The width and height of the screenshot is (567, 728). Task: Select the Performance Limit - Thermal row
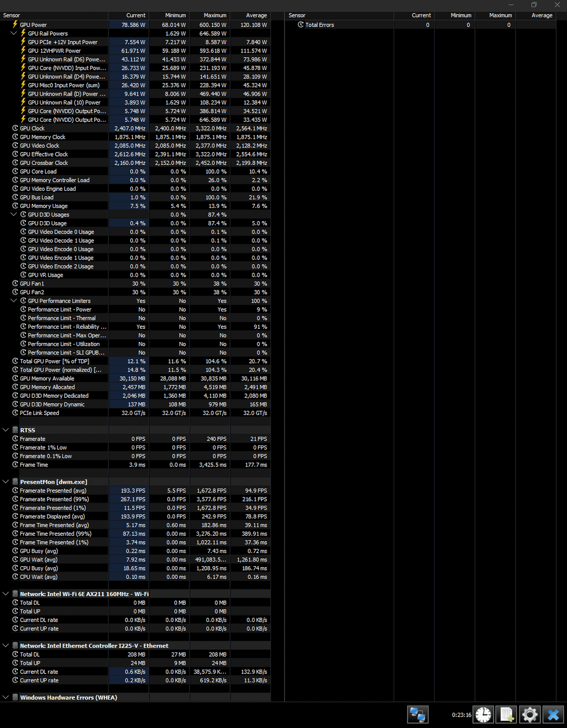(x=61, y=318)
